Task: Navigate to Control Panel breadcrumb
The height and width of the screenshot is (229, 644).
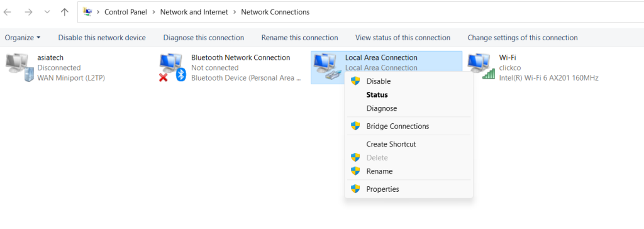Action: [x=126, y=12]
